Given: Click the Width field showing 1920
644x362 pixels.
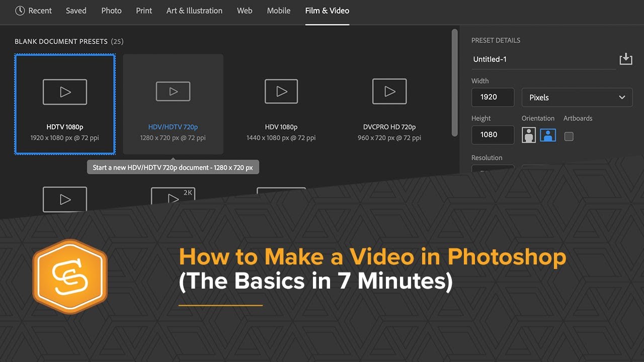Looking at the screenshot, I should tap(493, 97).
